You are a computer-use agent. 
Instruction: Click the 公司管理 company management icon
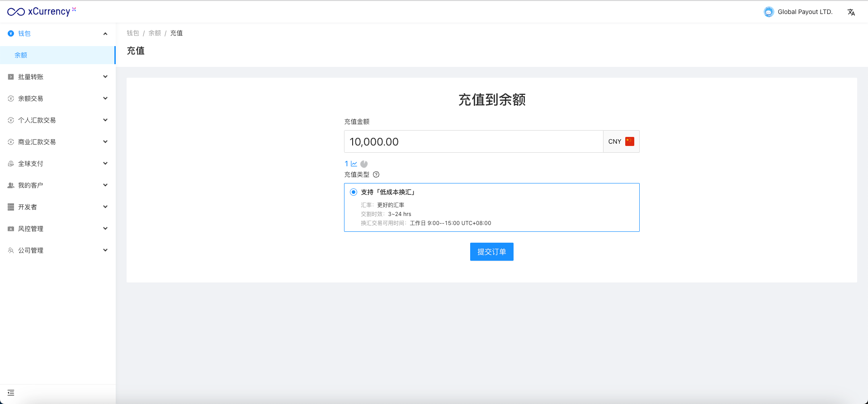(x=11, y=250)
